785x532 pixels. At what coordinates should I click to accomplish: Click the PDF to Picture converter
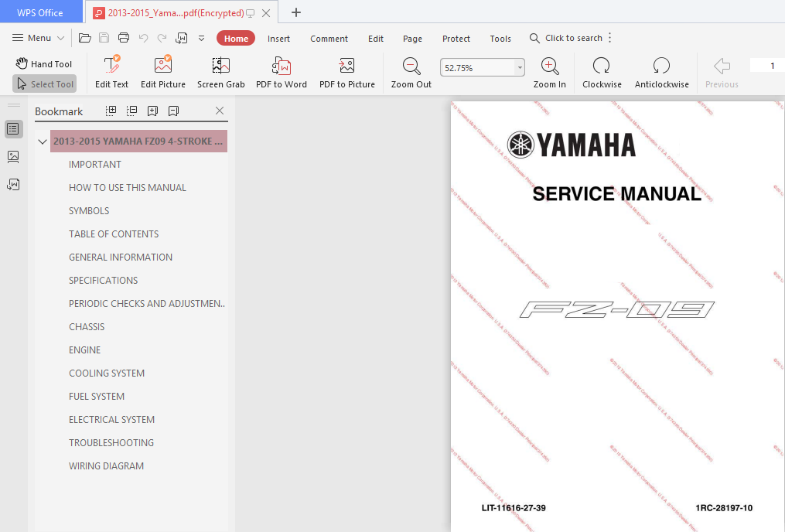(x=347, y=73)
